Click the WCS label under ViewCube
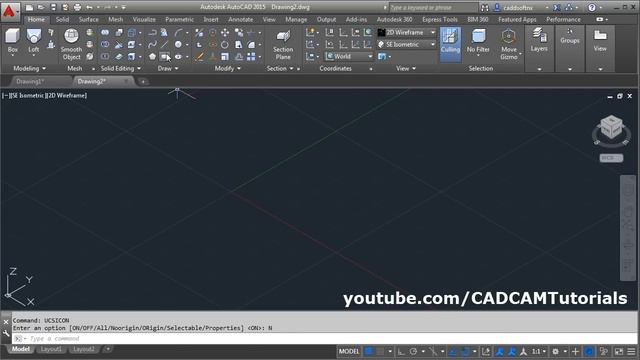 coord(611,158)
